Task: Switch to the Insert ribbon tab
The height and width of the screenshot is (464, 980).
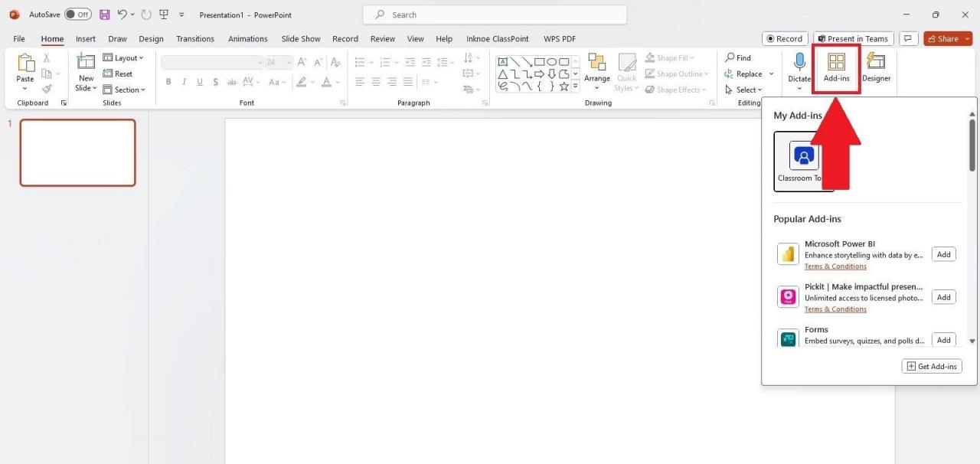Action: [x=85, y=38]
